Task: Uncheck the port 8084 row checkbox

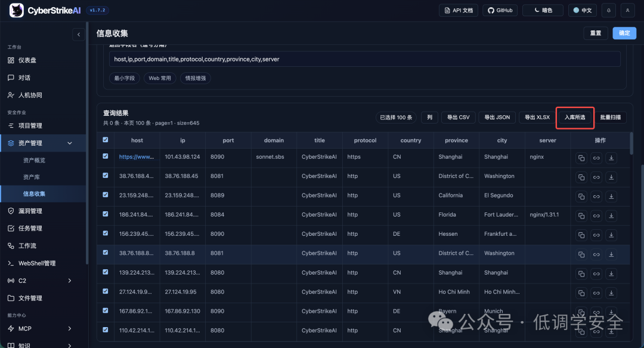Action: (x=106, y=214)
